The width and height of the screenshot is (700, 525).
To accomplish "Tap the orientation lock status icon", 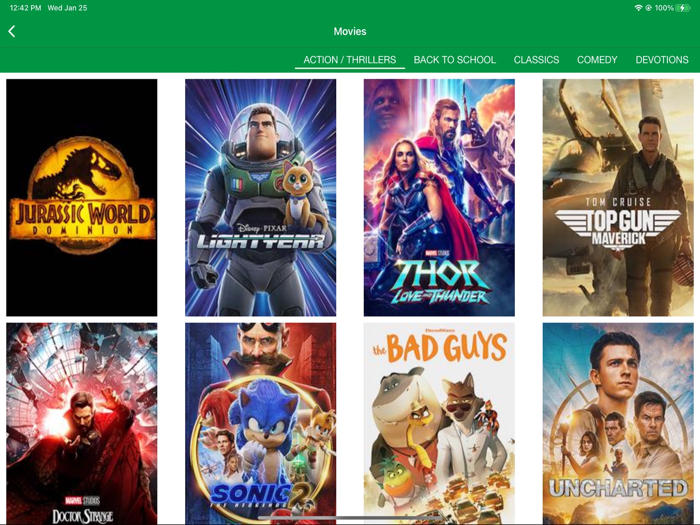I will coord(648,8).
